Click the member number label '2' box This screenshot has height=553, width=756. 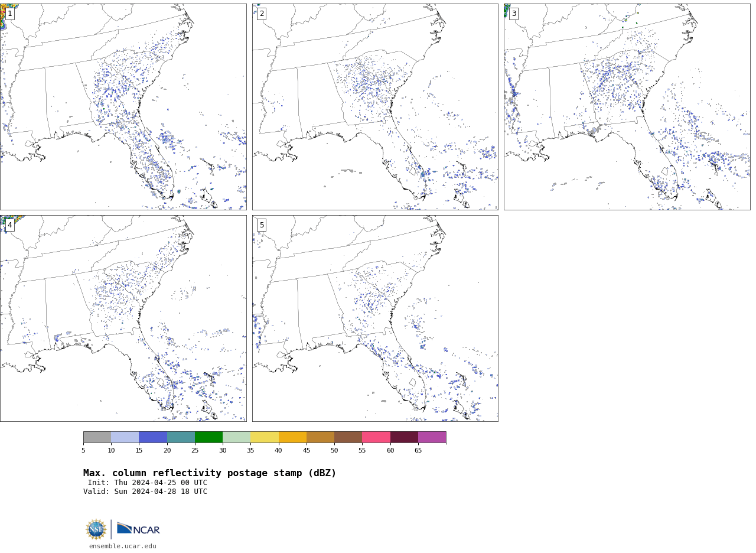[x=262, y=14]
